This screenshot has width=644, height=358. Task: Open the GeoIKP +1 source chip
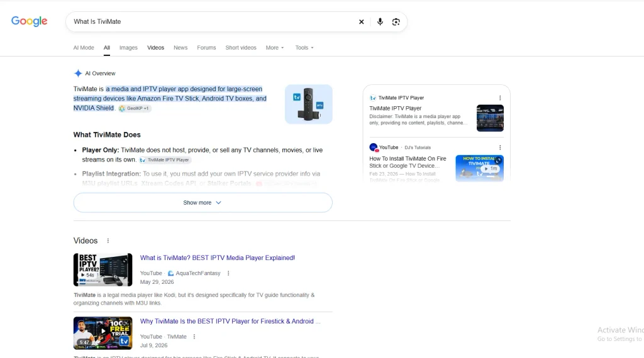coord(135,108)
